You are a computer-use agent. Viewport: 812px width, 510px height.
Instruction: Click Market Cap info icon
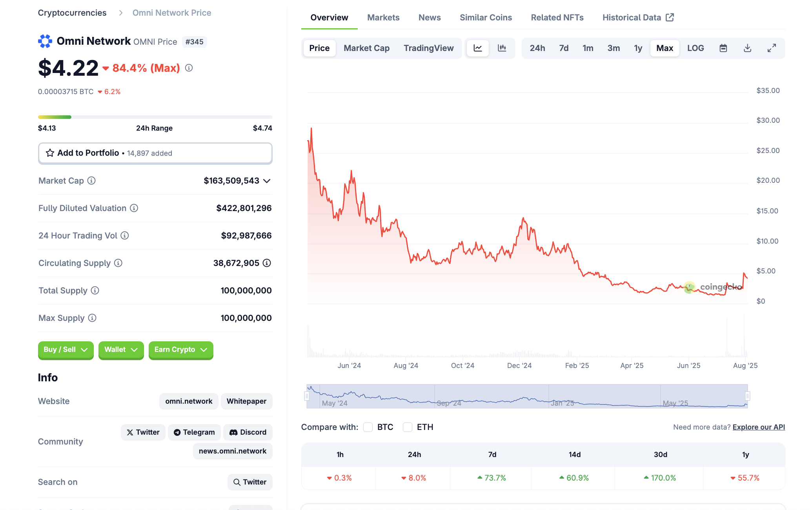tap(91, 180)
